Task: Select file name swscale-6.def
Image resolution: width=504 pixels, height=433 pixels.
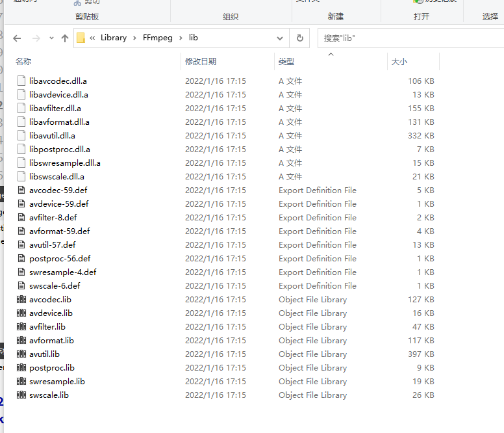Action: (x=55, y=286)
